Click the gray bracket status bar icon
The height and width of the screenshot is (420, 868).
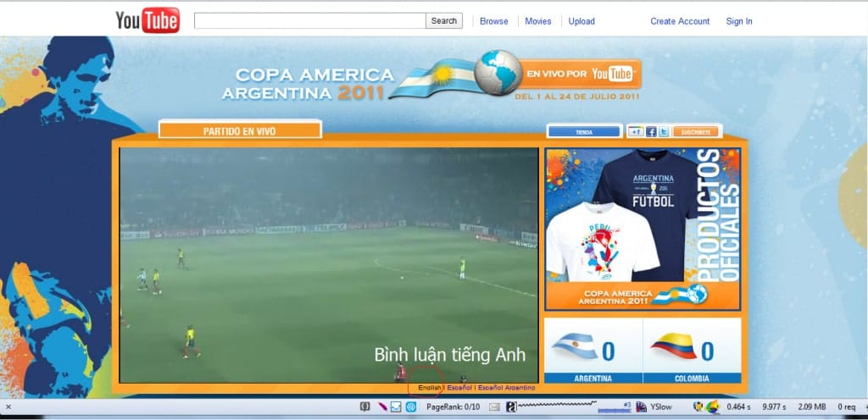click(364, 406)
